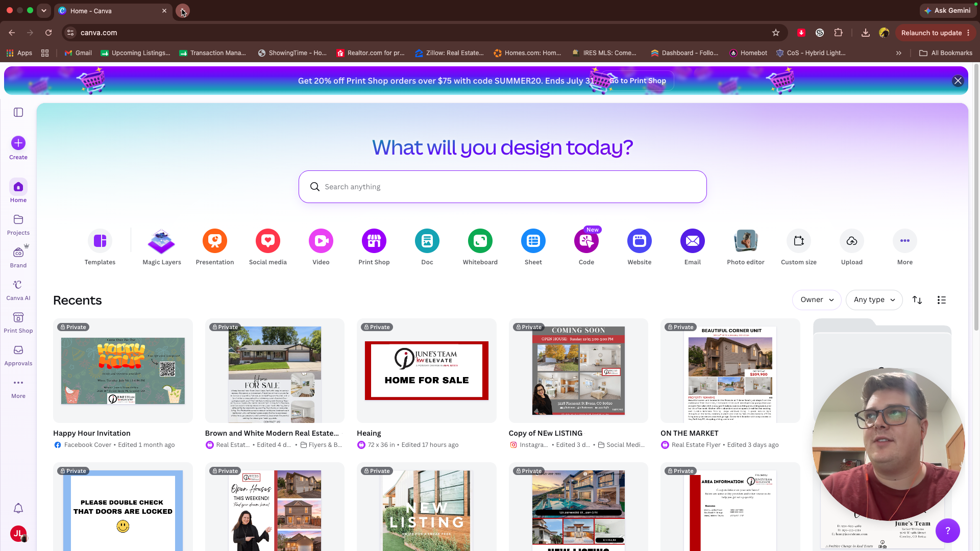Open the Owner filter dropdown
Screen dimensions: 980x551
[x=817, y=300]
